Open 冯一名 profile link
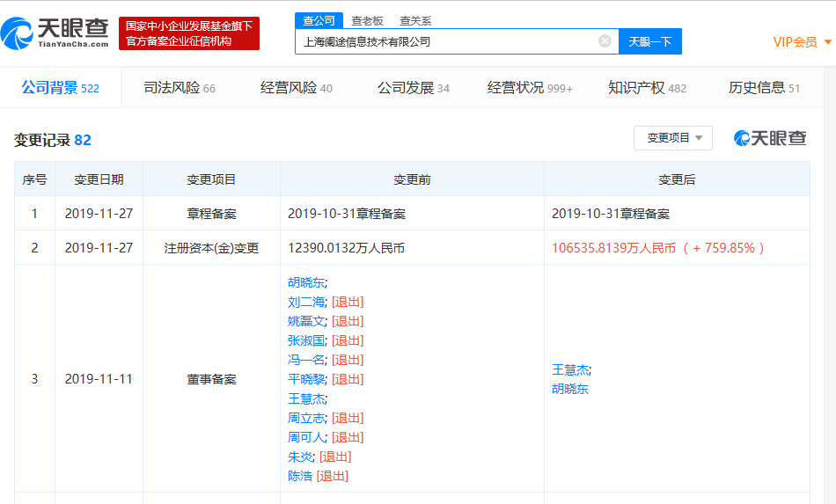 [306, 360]
